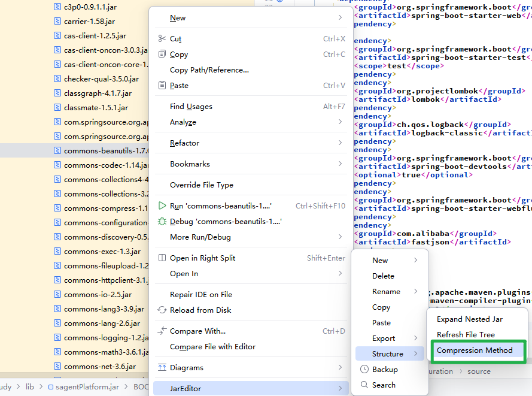
Task: Click the Backup clock icon
Action: click(364, 370)
